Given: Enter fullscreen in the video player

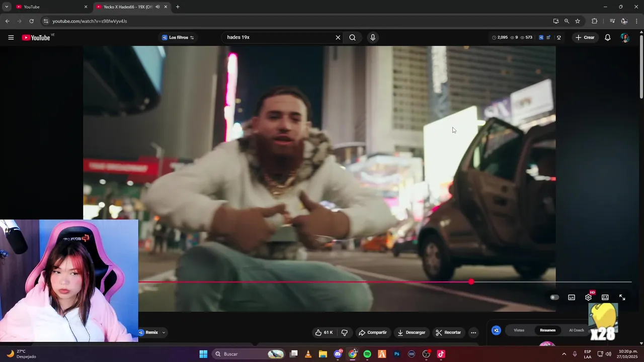Looking at the screenshot, I should (x=622, y=298).
